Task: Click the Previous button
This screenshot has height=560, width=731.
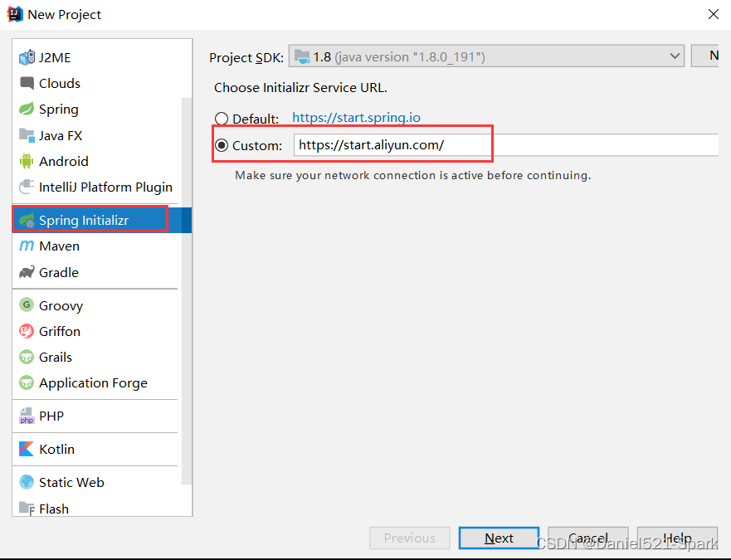Action: 410,538
